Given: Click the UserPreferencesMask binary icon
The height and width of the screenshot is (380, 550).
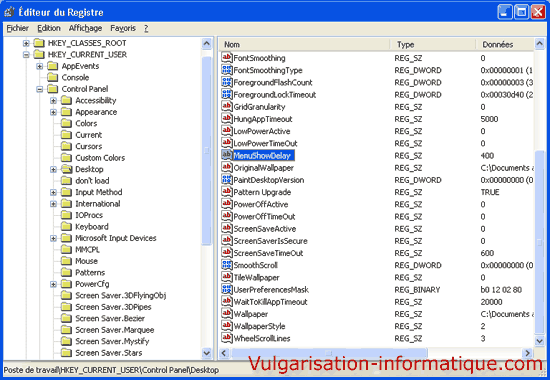Looking at the screenshot, I should click(227, 289).
